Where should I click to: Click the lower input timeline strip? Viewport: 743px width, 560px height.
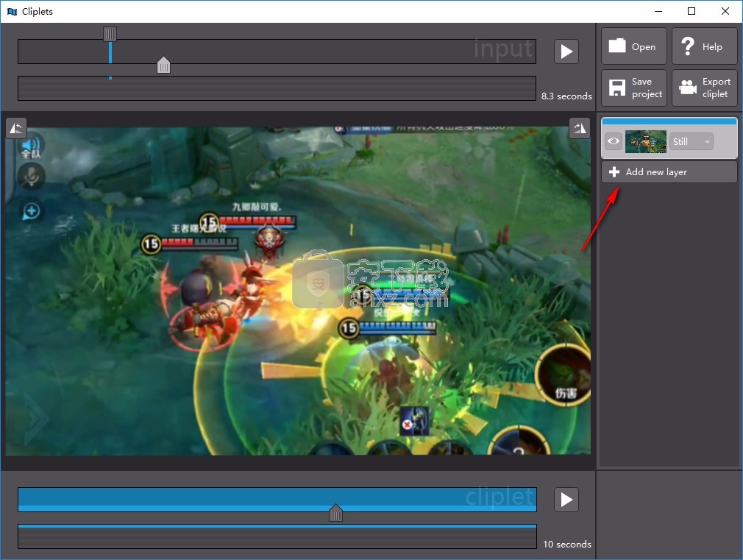point(277,88)
